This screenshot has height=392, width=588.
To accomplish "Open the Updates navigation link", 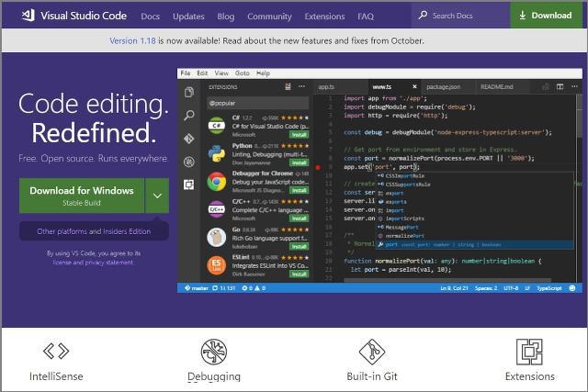I will pos(188,17).
